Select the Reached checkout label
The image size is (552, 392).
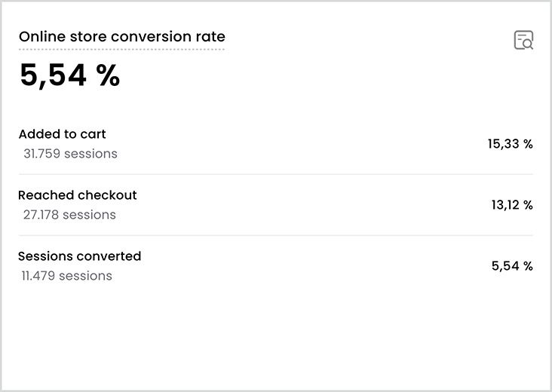coord(78,195)
